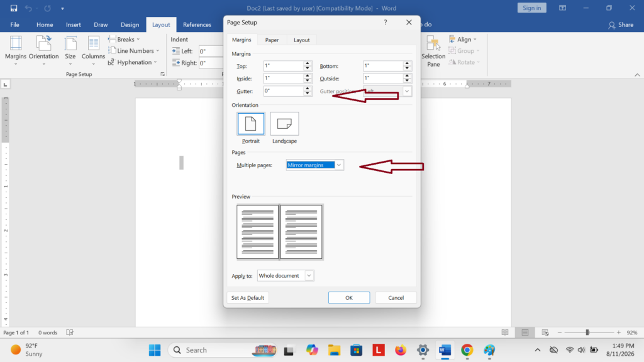Switch to Read Mode view icon

pyautogui.click(x=505, y=332)
